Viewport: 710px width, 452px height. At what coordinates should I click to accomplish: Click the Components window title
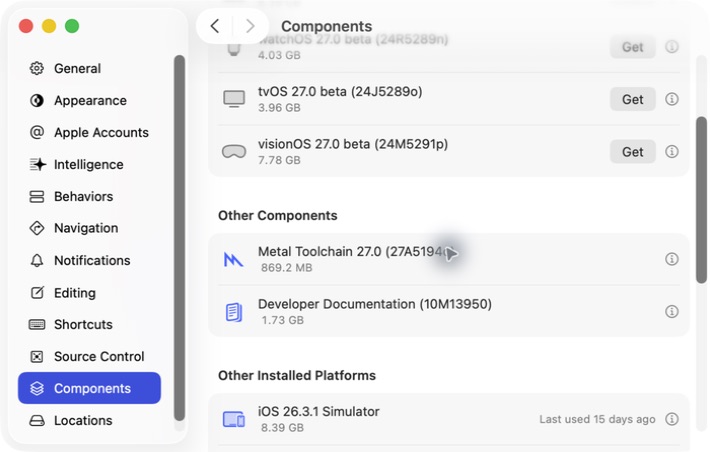pyautogui.click(x=326, y=26)
